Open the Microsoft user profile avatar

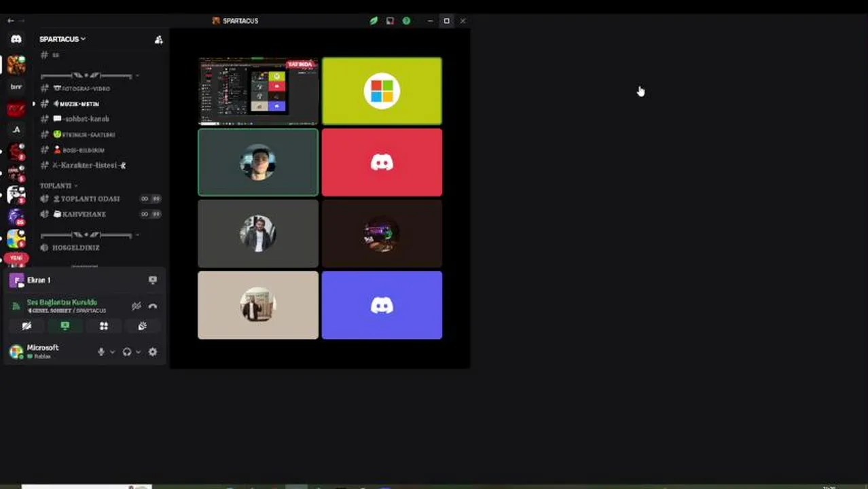[x=16, y=352]
